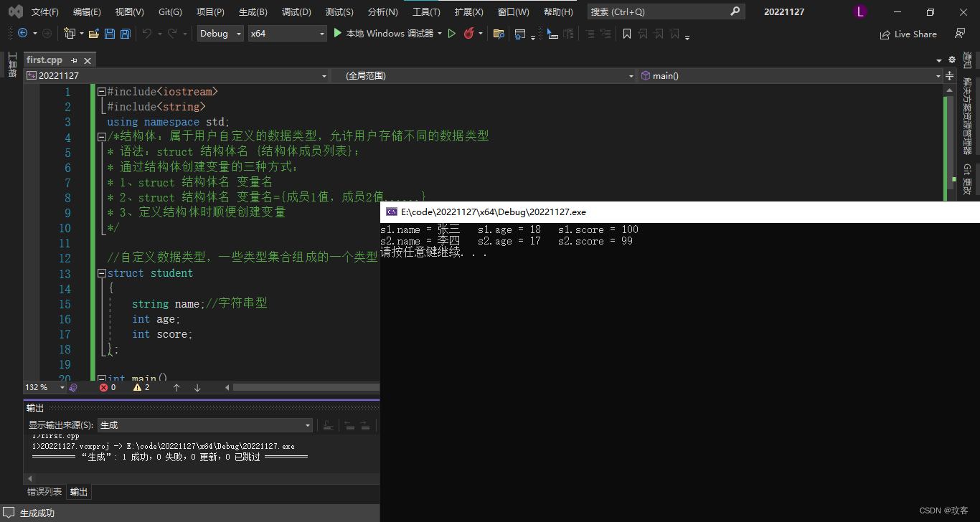Open the user account avatar L
The width and height of the screenshot is (980, 522).
coord(860,11)
